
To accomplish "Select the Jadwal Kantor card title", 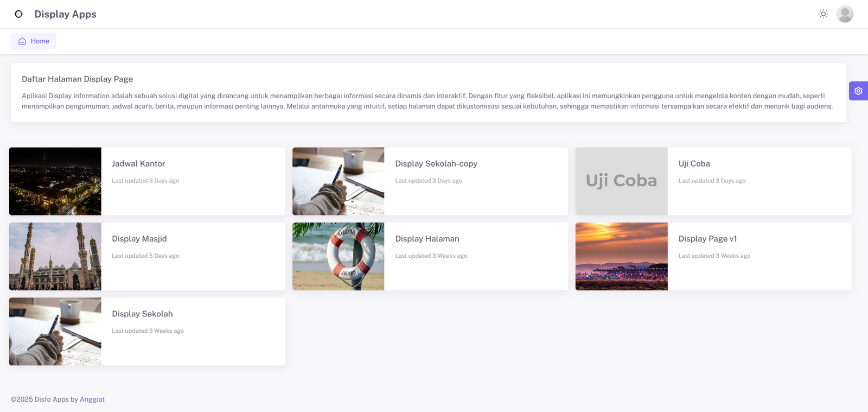I will click(x=138, y=164).
